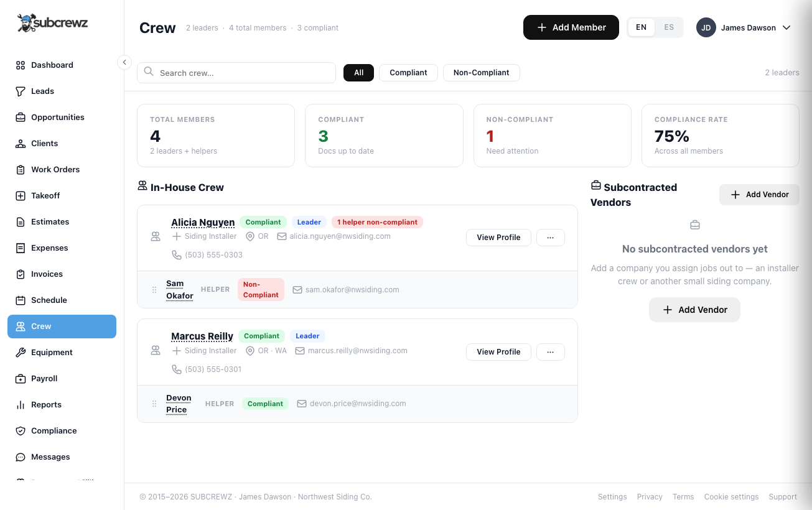
Task: Open James Dawson account dropdown
Action: [x=744, y=27]
